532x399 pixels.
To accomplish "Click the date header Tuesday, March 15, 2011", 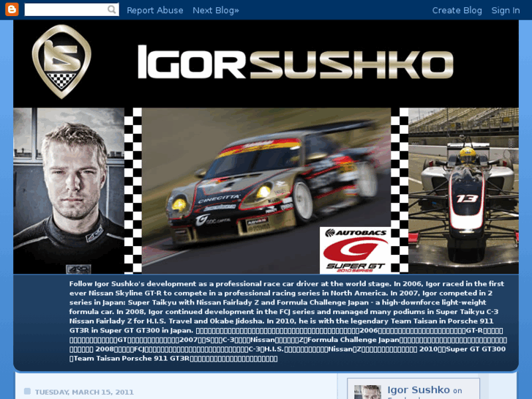I will (84, 392).
